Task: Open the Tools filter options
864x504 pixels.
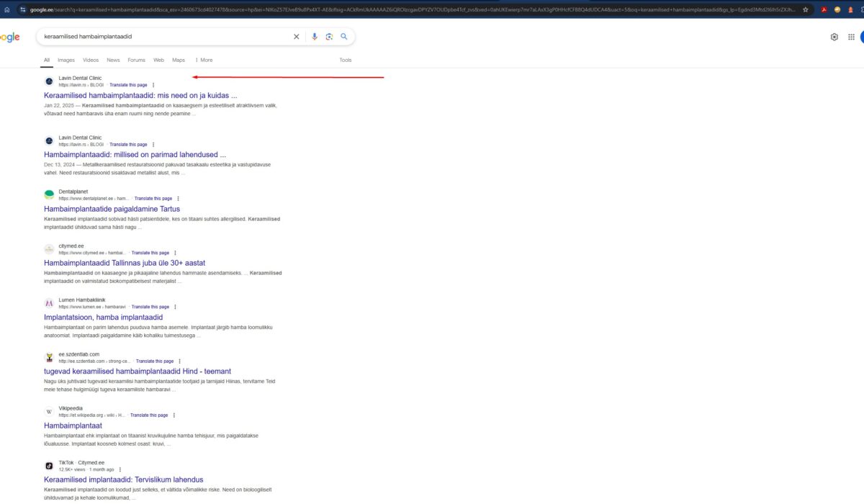Action: [x=346, y=60]
